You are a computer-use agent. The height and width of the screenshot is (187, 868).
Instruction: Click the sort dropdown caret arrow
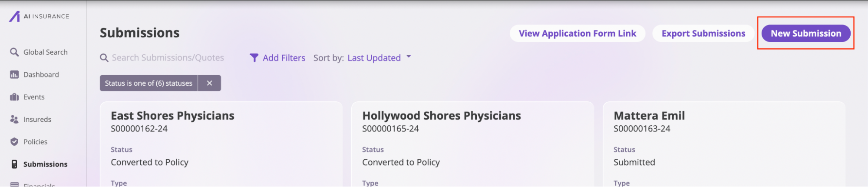click(409, 57)
